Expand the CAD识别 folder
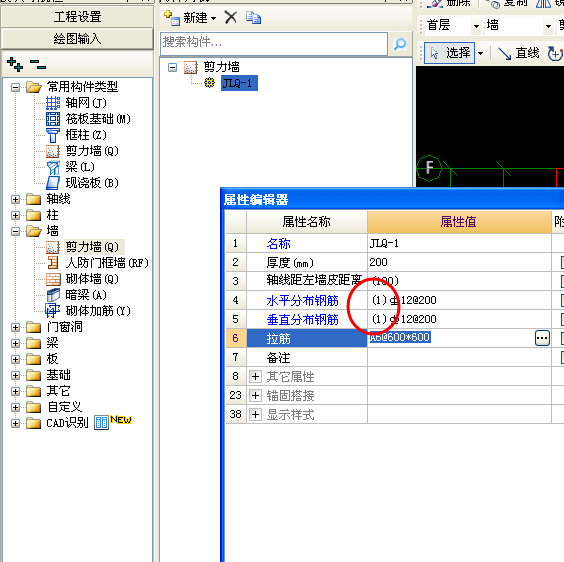 coord(15,423)
